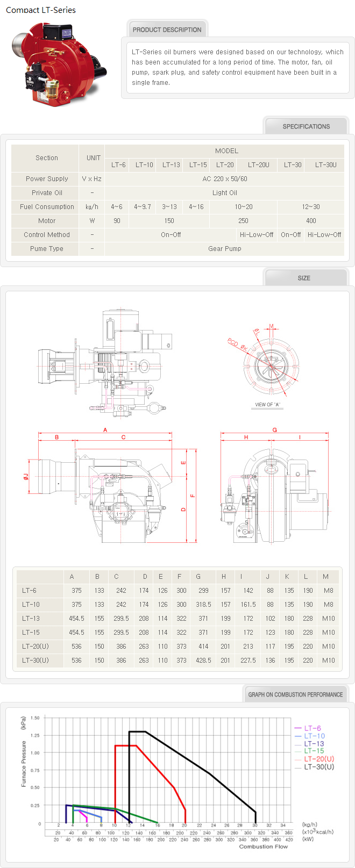355x868 pixels.
Task: Click the Motor row label
Action: (x=47, y=221)
